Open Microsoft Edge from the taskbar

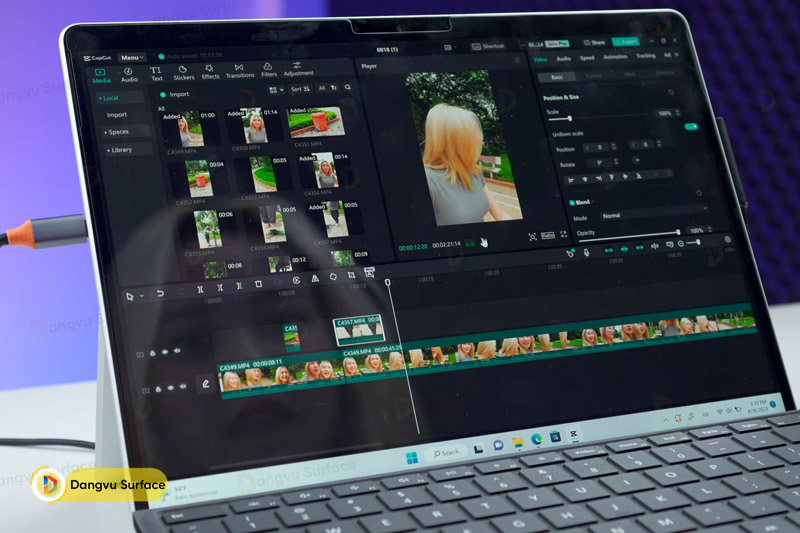(x=536, y=439)
